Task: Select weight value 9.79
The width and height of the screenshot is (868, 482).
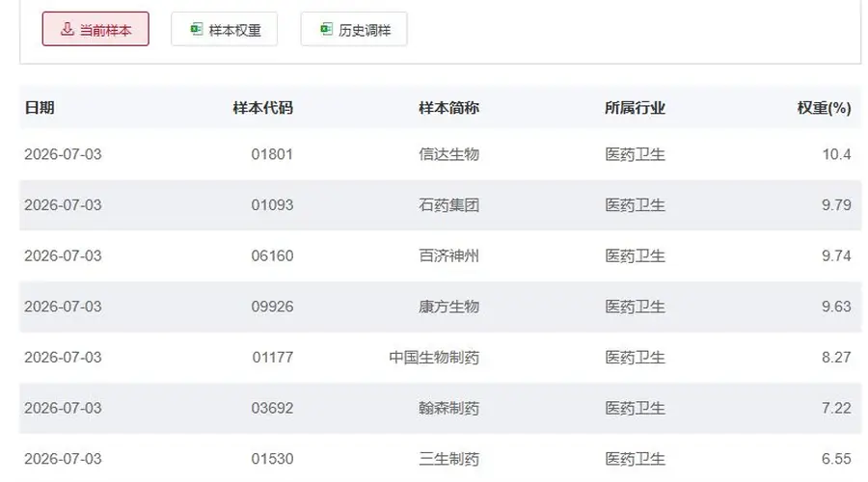Action: click(x=836, y=204)
